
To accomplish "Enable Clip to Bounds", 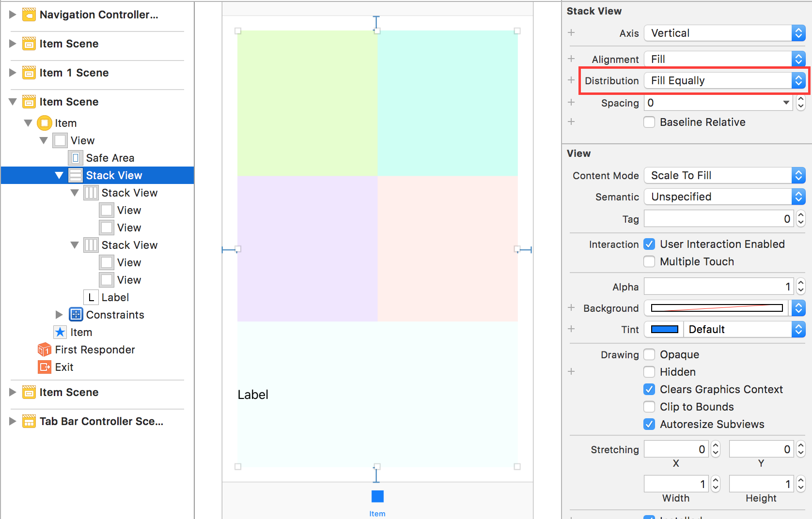I will click(x=649, y=407).
